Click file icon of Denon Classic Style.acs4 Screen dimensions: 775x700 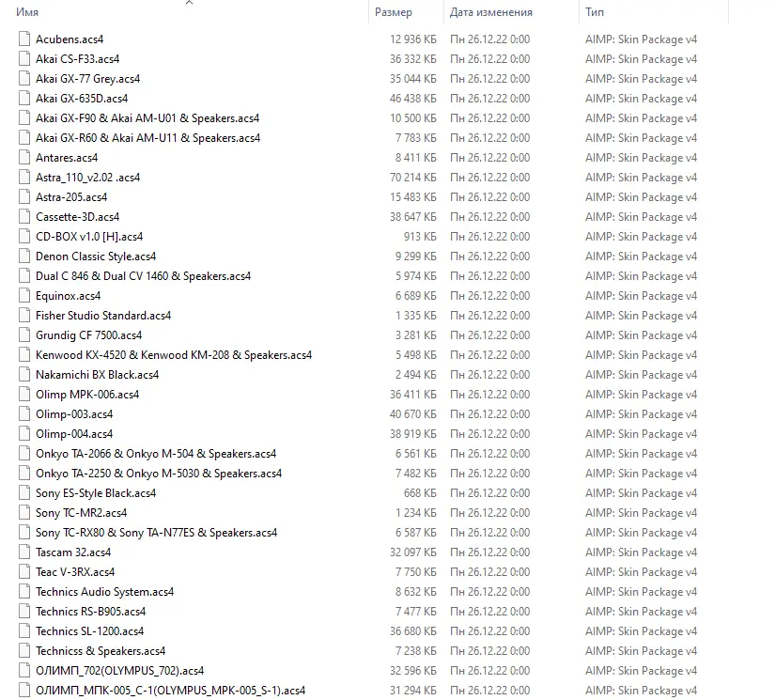(24, 257)
